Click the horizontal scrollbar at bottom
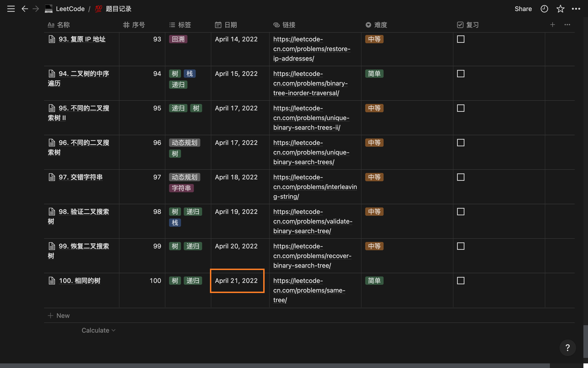588x368 pixels. pos(275,366)
